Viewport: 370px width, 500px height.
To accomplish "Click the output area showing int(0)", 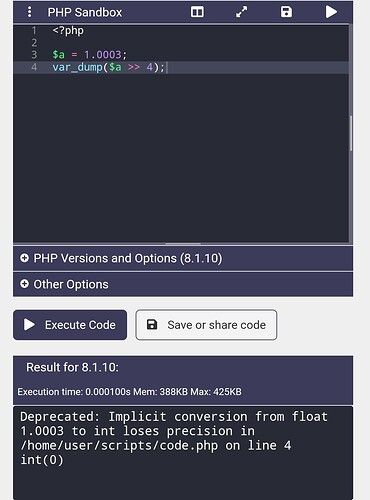I will tap(183, 453).
